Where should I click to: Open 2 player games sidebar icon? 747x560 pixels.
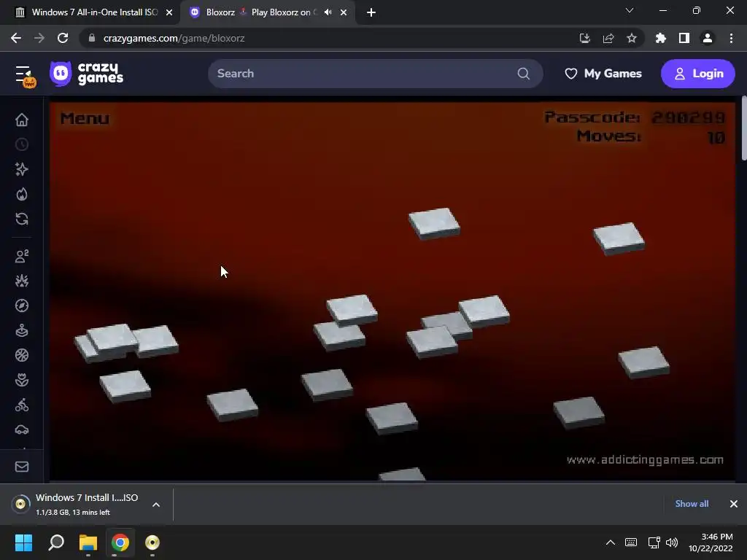click(x=22, y=256)
